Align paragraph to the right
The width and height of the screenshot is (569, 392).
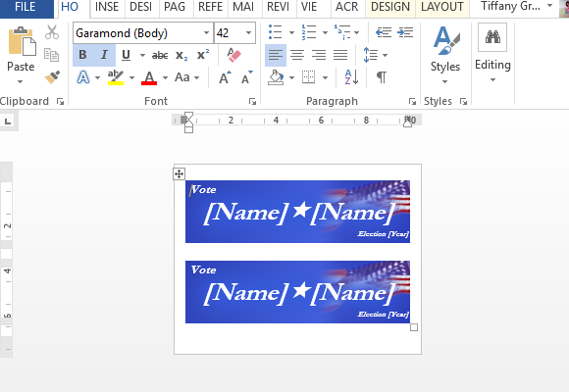[319, 55]
